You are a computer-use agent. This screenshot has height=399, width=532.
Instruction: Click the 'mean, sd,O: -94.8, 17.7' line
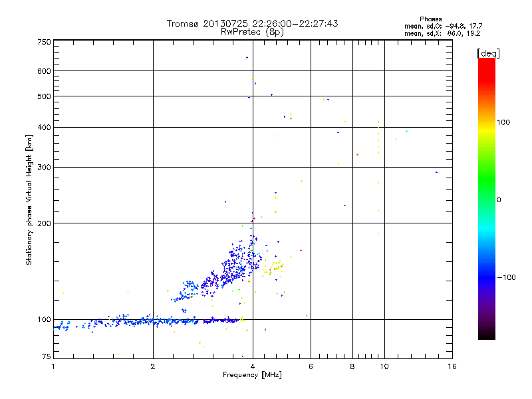pyautogui.click(x=443, y=26)
